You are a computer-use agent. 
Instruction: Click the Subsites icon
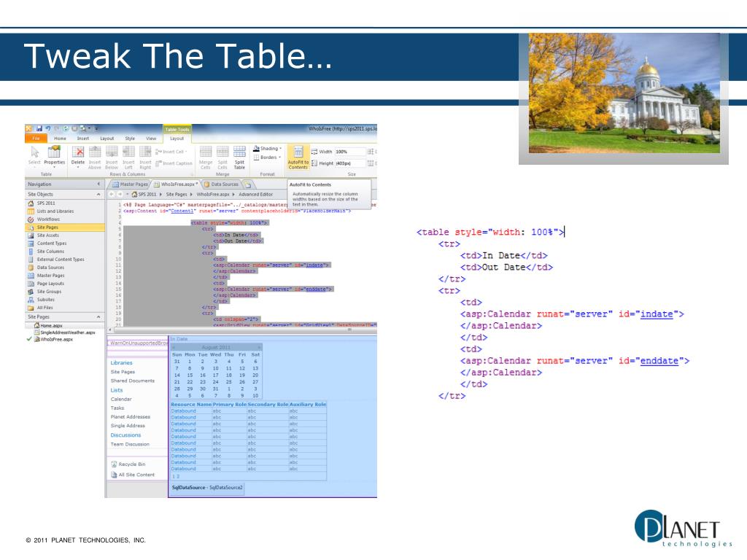(x=31, y=300)
